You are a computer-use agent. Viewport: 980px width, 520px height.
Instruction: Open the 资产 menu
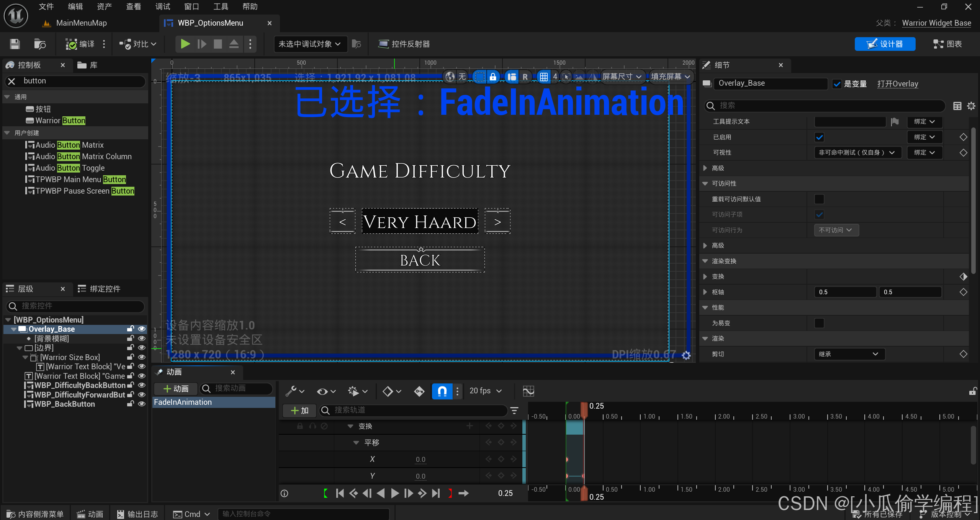point(104,7)
